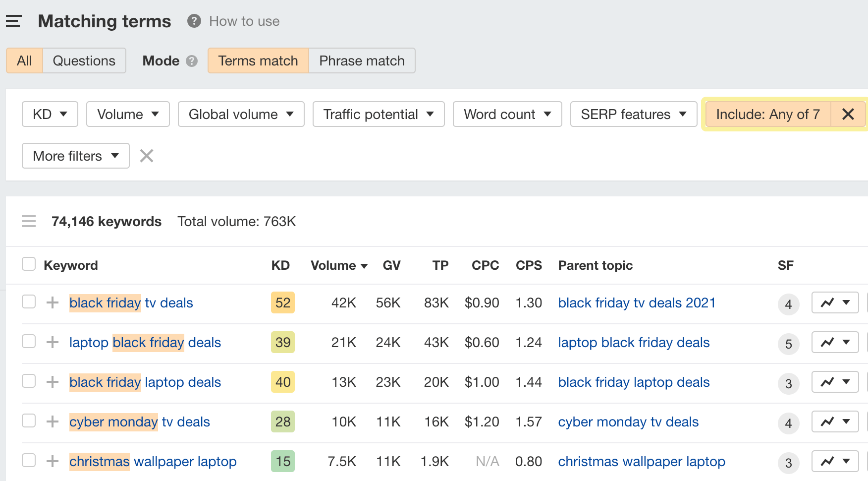Expand the More filters dropdown
This screenshot has width=868, height=481.
click(x=75, y=156)
